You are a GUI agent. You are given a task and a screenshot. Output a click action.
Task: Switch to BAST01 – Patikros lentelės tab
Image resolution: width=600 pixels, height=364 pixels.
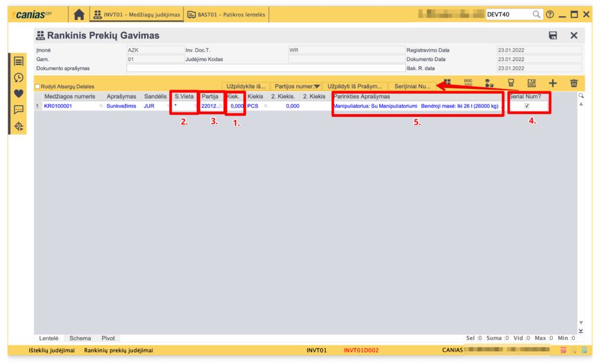(x=226, y=15)
